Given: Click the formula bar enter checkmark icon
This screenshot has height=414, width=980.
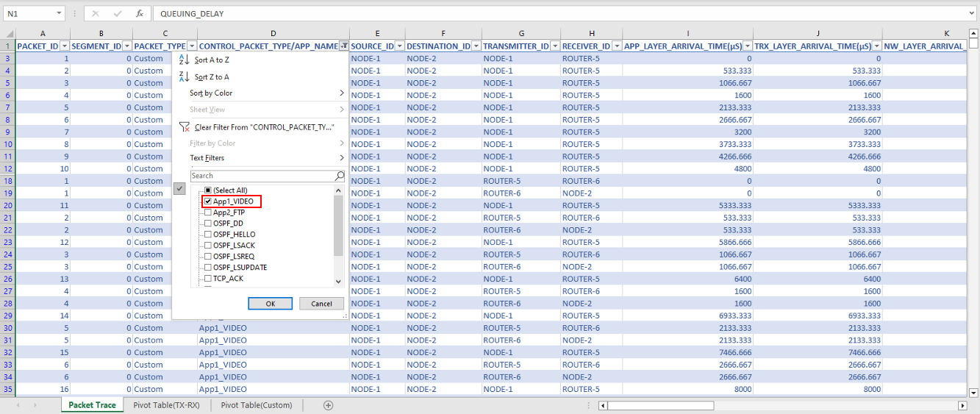Looking at the screenshot, I should (x=118, y=13).
